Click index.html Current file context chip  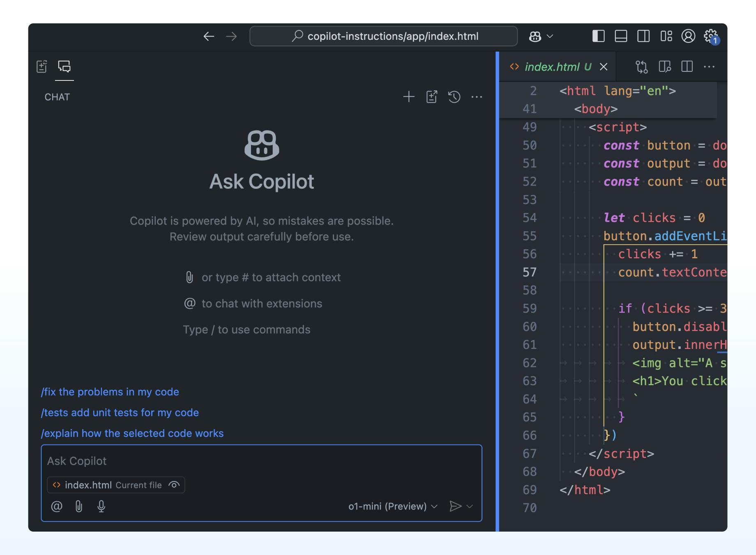116,485
